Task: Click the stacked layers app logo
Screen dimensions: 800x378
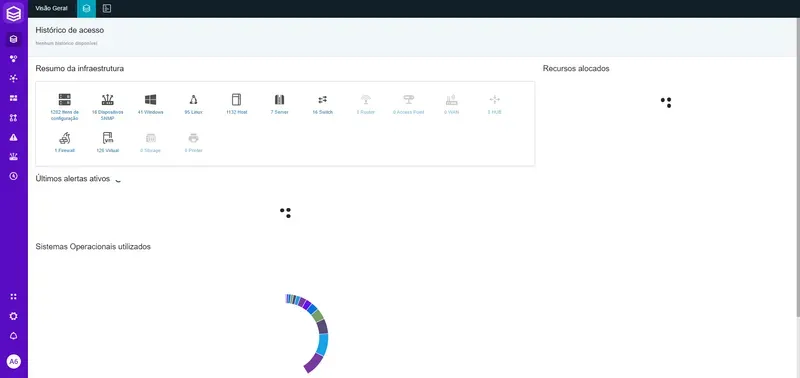Action: pyautogui.click(x=14, y=12)
